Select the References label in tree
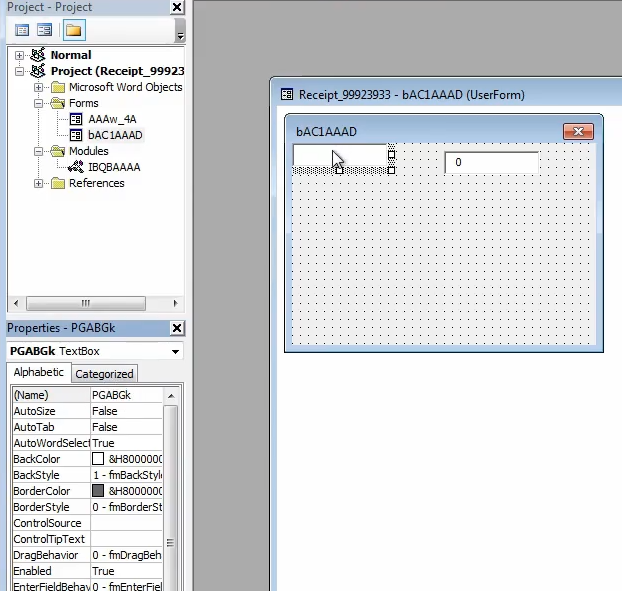This screenshot has width=622, height=591. coord(97,183)
